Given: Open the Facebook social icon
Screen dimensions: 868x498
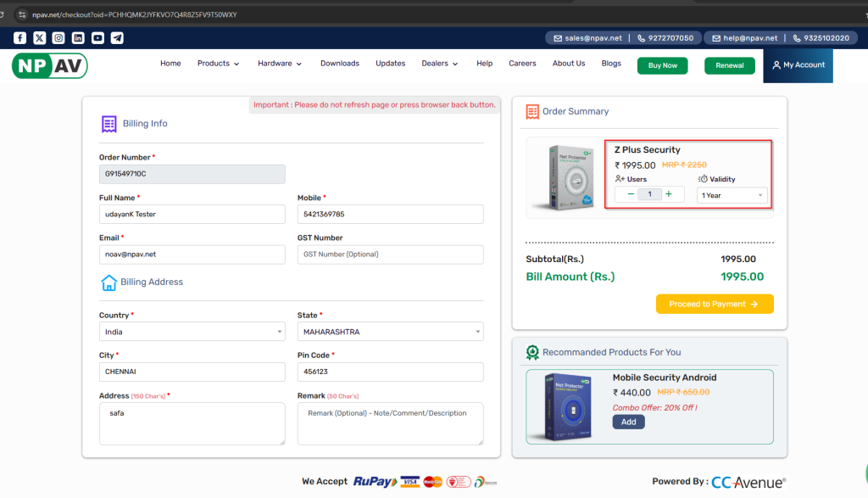Looking at the screenshot, I should click(20, 38).
